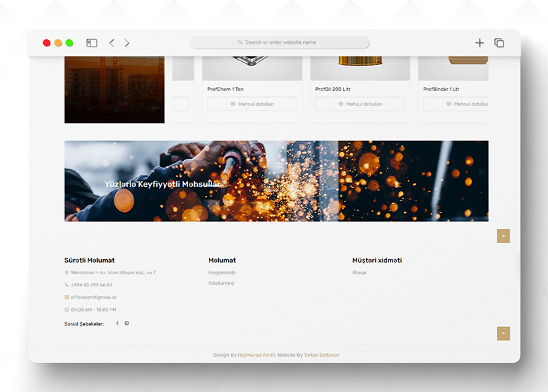Open a new tab with plus icon
Viewport: 548px width, 392px height.
pyautogui.click(x=479, y=43)
